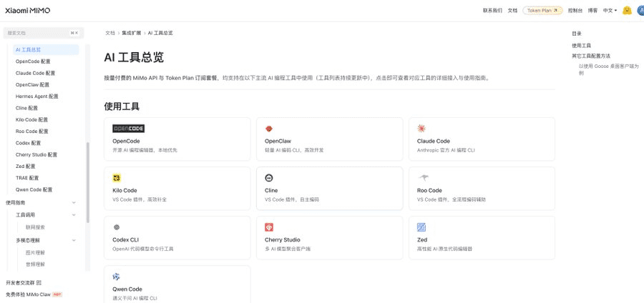The image size is (644, 303).
Task: Collapse the 使用指南 section chevron
Action: [74, 202]
